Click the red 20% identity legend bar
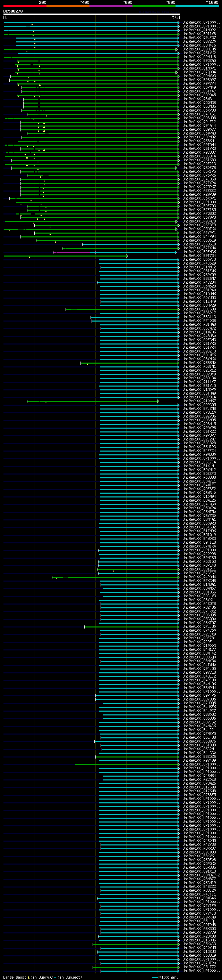Image resolution: width=222 pixels, height=980 pixels. (x=25, y=7)
